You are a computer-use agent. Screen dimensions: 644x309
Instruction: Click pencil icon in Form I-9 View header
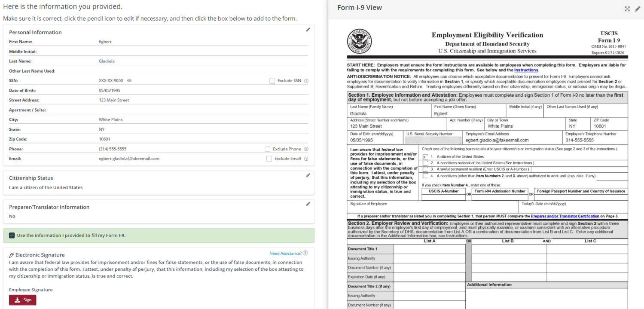637,9
